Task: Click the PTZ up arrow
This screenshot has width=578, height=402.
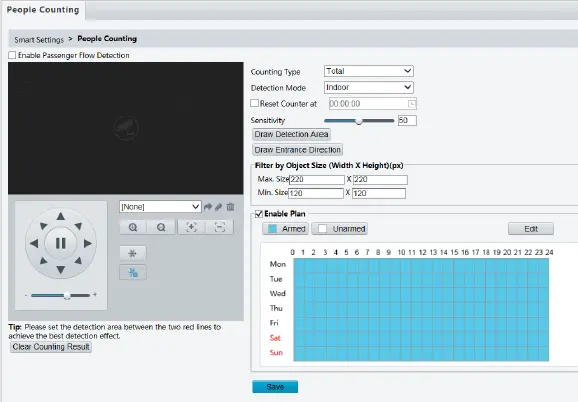Action: pyautogui.click(x=61, y=216)
